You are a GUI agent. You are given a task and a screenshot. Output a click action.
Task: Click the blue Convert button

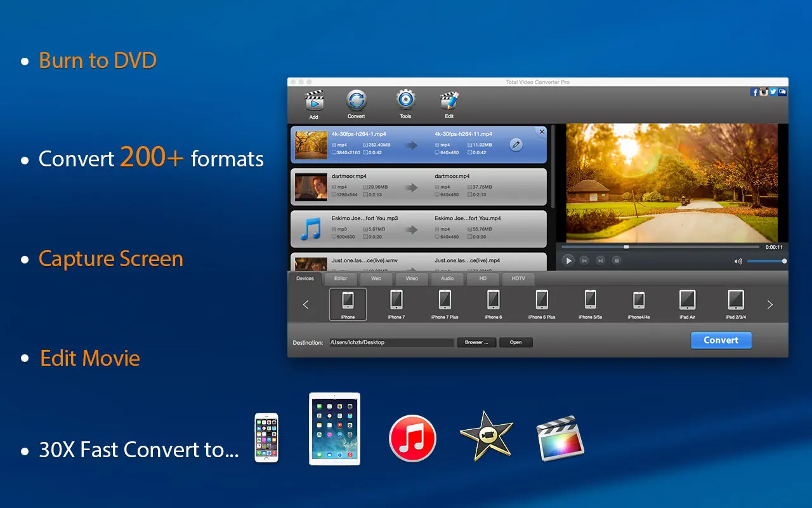pos(721,340)
